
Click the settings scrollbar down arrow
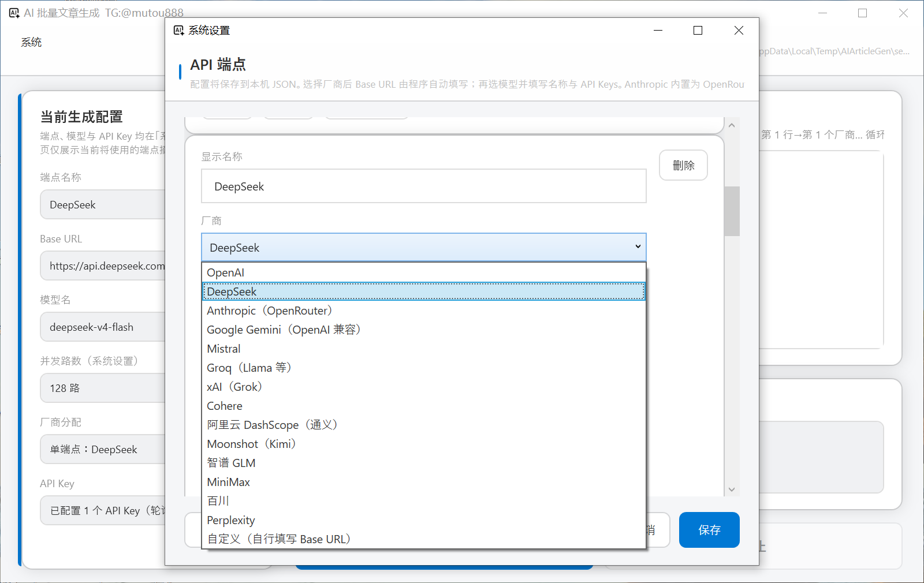[732, 489]
